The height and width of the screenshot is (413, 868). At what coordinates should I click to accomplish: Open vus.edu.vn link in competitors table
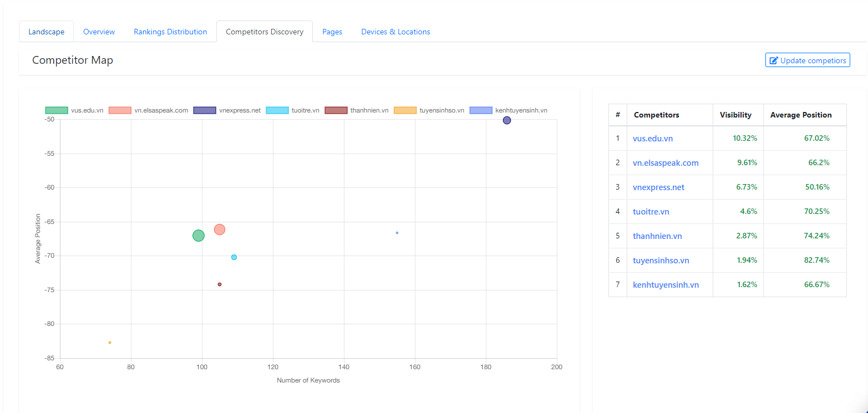point(653,139)
